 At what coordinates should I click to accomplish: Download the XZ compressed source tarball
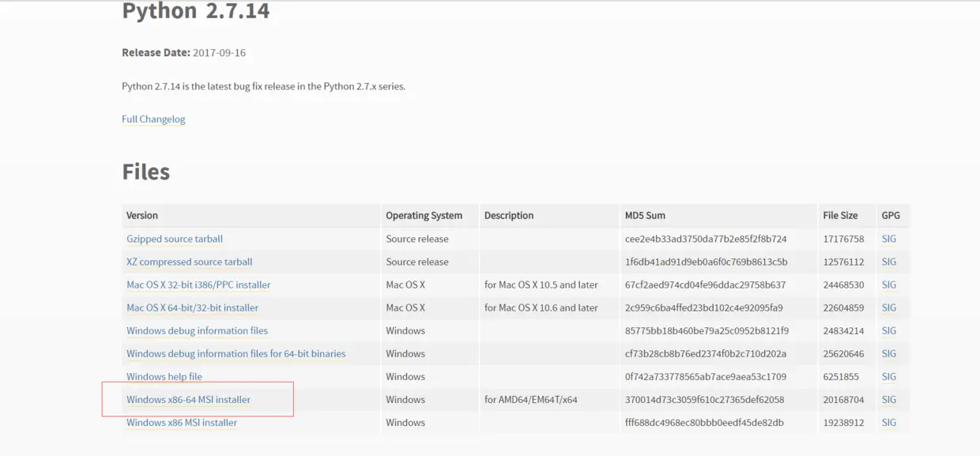pos(190,262)
